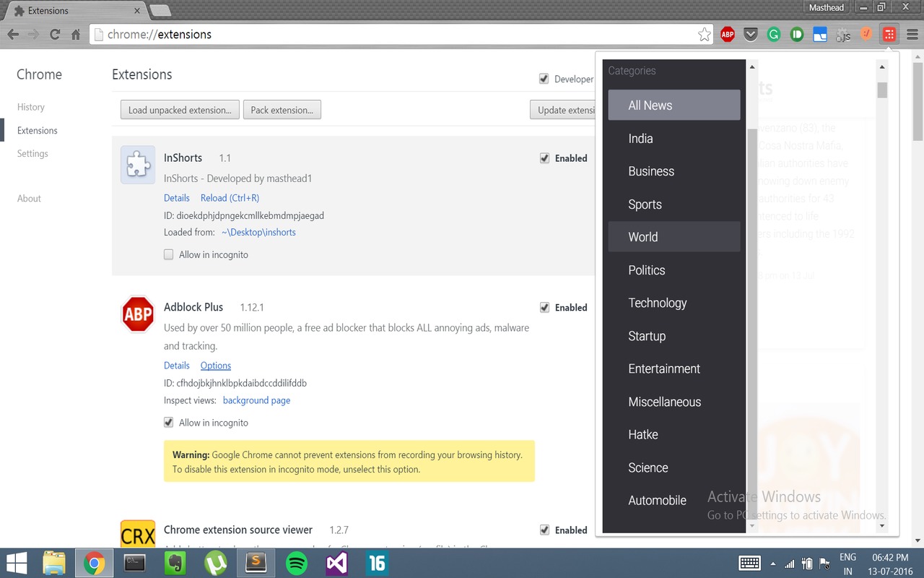The height and width of the screenshot is (578, 924).
Task: Open the Desktop inshorts folder link
Action: click(258, 232)
